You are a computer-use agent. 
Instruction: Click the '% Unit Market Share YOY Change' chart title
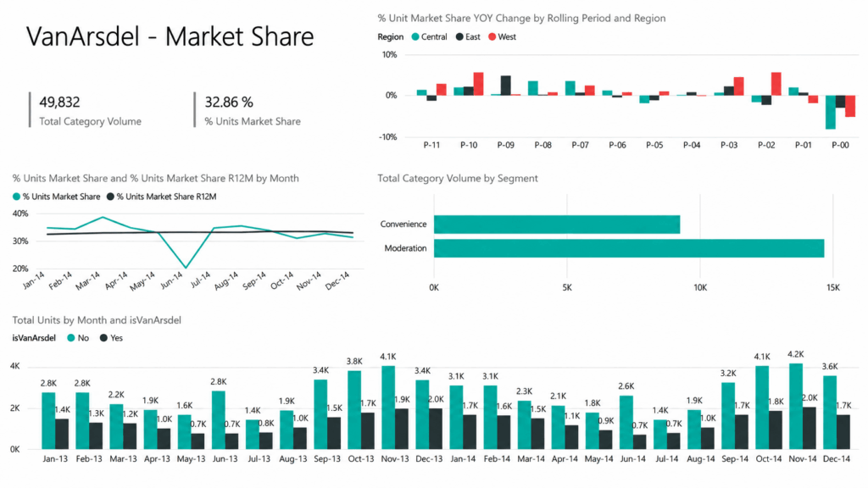pos(521,19)
